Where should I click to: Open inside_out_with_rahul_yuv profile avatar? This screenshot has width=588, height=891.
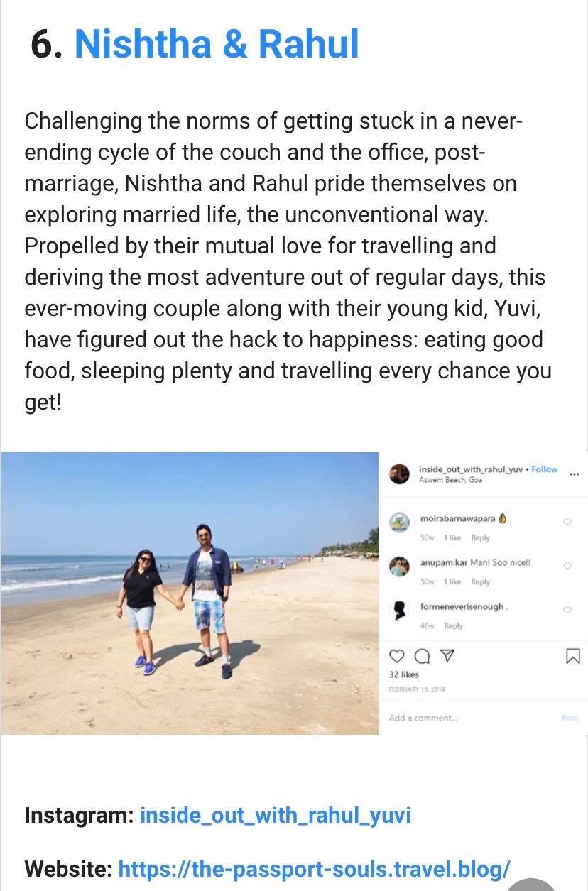(x=400, y=474)
